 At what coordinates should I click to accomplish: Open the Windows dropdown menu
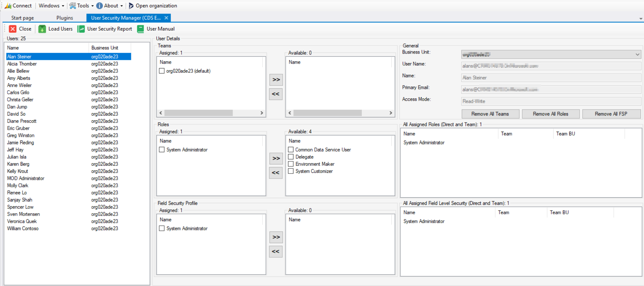pyautogui.click(x=51, y=6)
